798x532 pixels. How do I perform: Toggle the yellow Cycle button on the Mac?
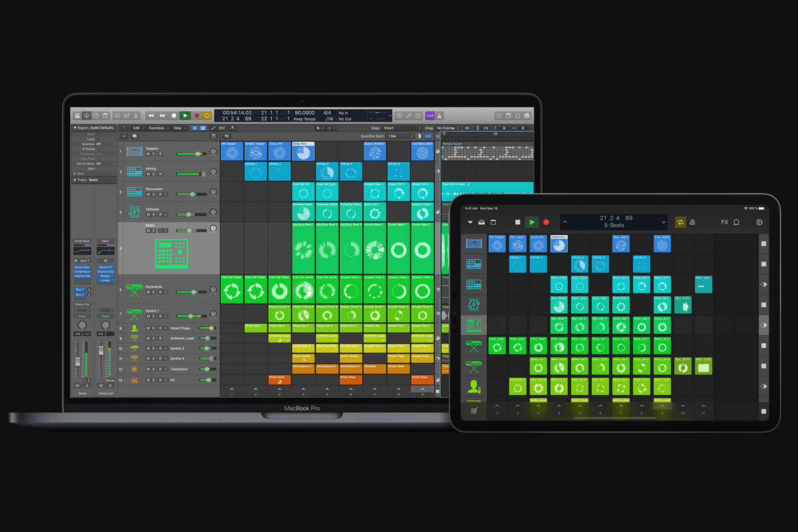point(207,116)
